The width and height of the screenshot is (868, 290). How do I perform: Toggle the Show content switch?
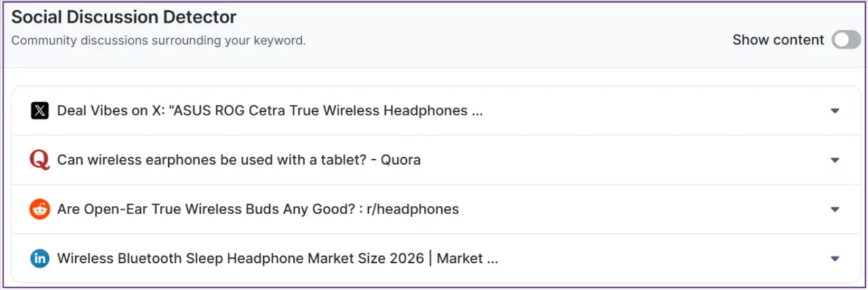pyautogui.click(x=846, y=40)
